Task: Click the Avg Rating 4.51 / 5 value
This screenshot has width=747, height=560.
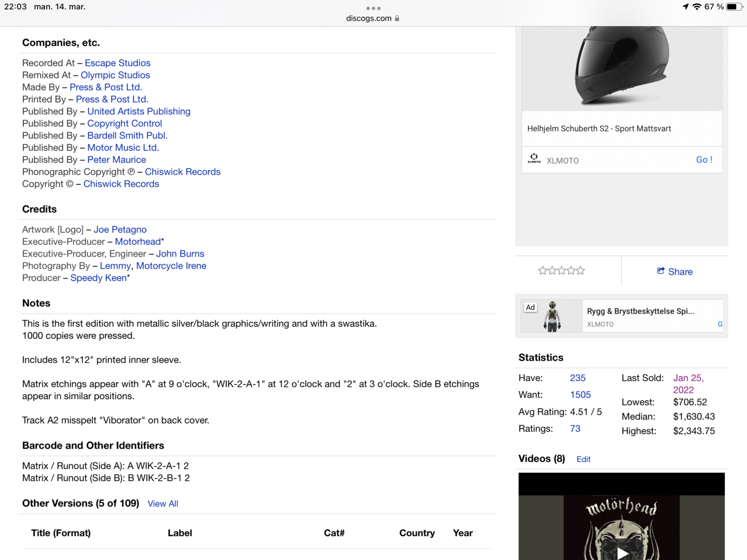Action: (x=586, y=412)
